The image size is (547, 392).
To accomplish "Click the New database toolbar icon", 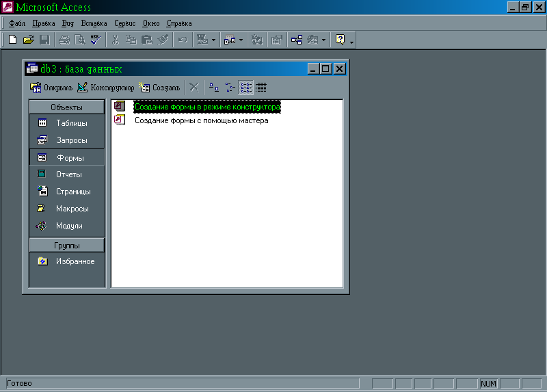I will click(12, 40).
